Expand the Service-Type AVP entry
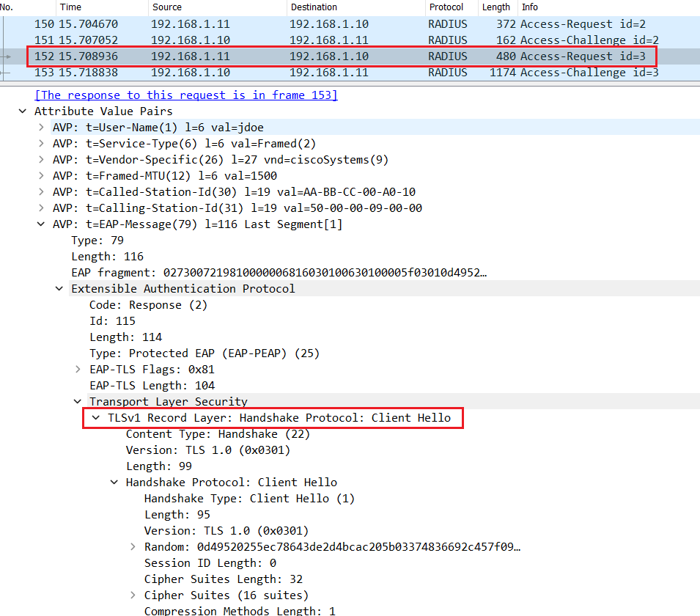 pyautogui.click(x=42, y=143)
